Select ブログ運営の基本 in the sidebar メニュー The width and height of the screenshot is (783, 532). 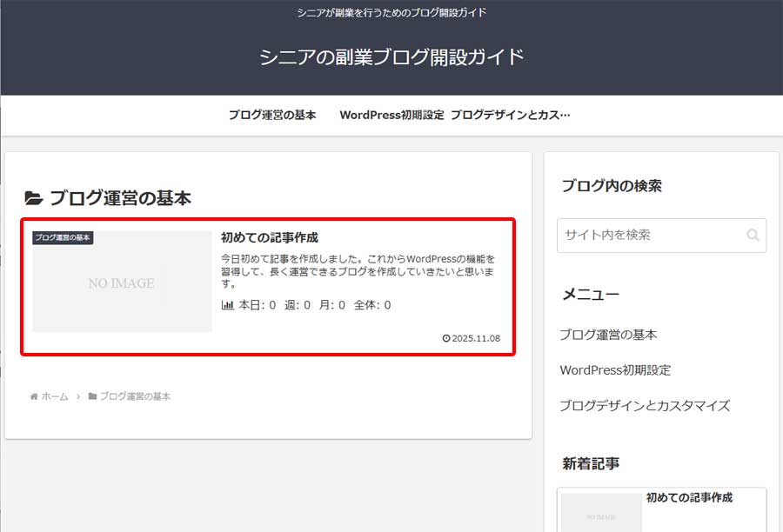[x=608, y=334]
